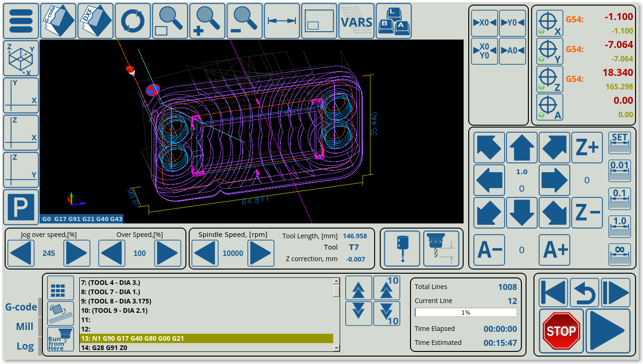Switch to the Mill tab
The image size is (643, 364).
25,326
